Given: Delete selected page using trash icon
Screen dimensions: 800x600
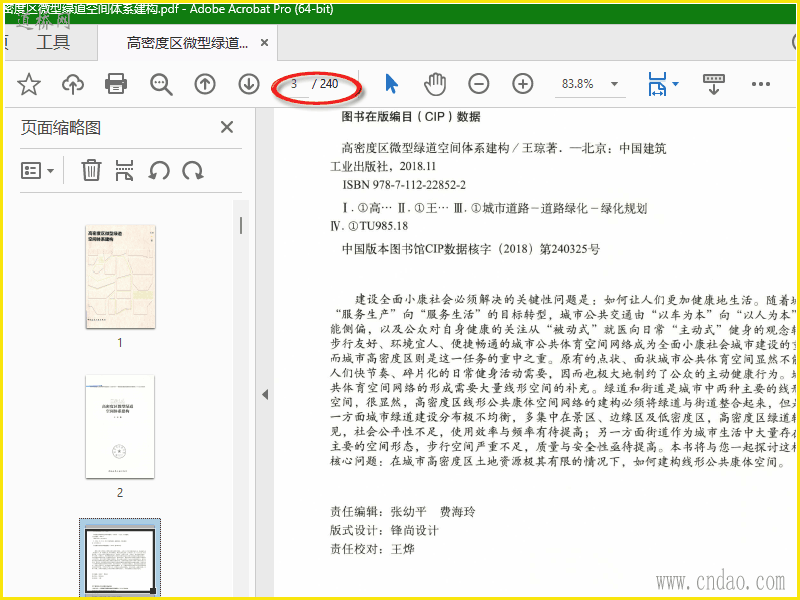Looking at the screenshot, I should [91, 170].
